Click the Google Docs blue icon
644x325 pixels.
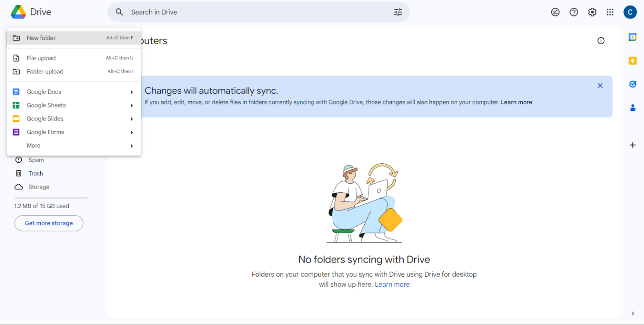click(16, 92)
